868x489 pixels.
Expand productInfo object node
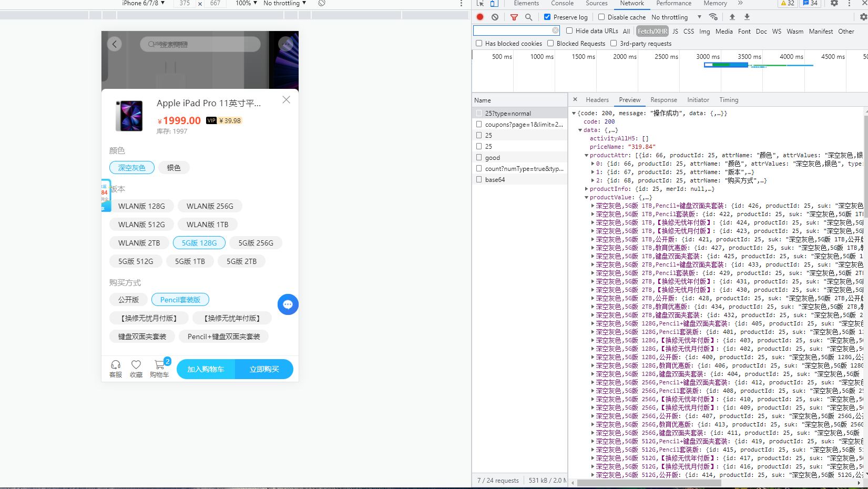pos(586,189)
